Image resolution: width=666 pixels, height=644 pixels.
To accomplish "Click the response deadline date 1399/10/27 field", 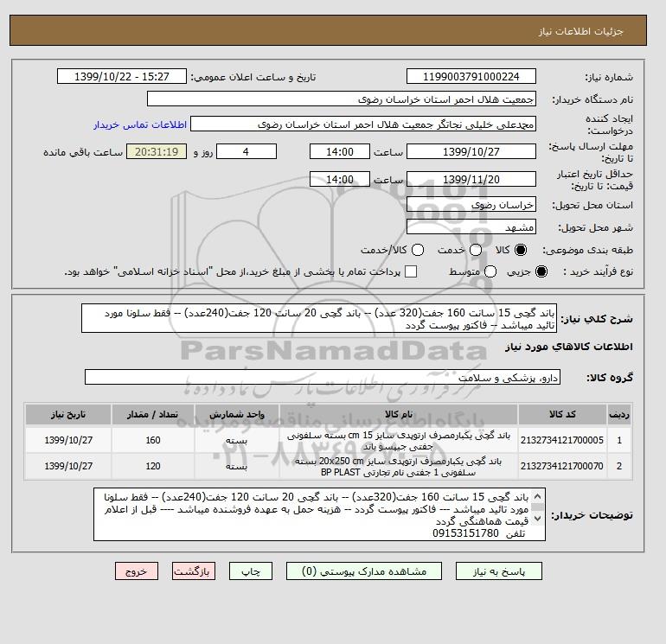I will [x=471, y=151].
